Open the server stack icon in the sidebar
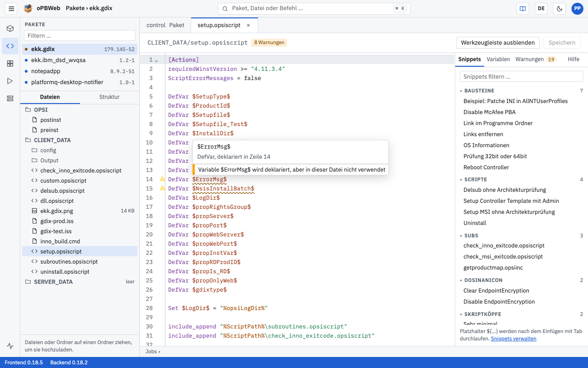This screenshot has width=588, height=368. [x=10, y=98]
